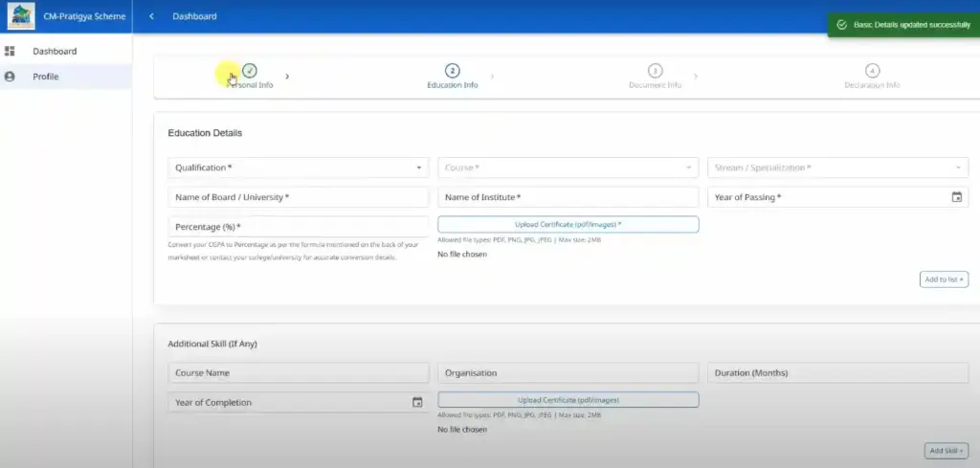
Task: Click the success checkmark icon in notification
Action: click(x=840, y=24)
